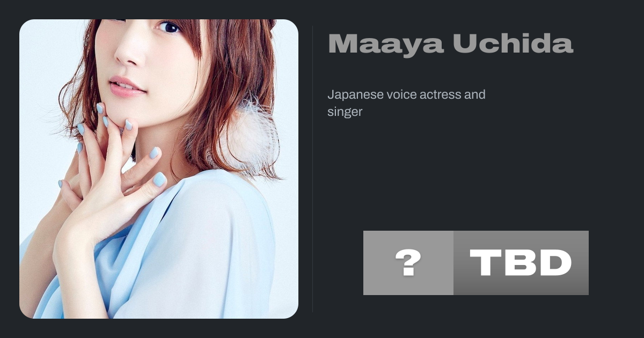Screen dimensions: 644x338
Task: Click the question mark icon
Action: tap(408, 263)
